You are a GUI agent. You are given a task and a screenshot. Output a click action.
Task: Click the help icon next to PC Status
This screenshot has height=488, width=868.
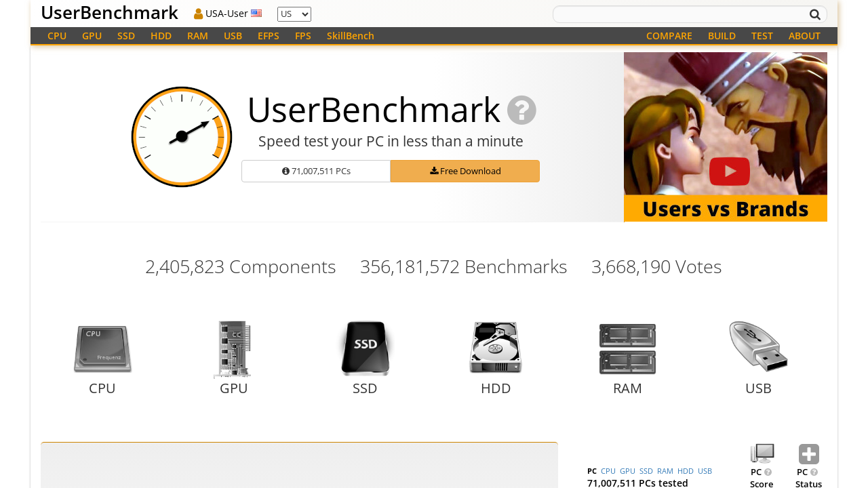coord(814,472)
